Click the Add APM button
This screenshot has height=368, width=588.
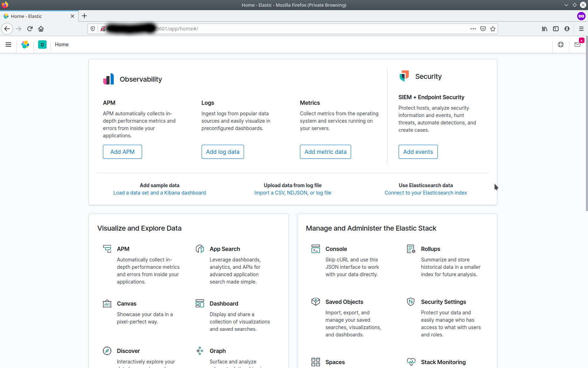[x=122, y=152]
